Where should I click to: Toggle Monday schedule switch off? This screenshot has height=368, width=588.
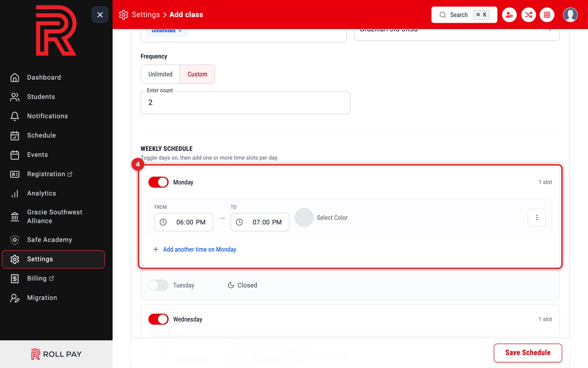(x=158, y=182)
